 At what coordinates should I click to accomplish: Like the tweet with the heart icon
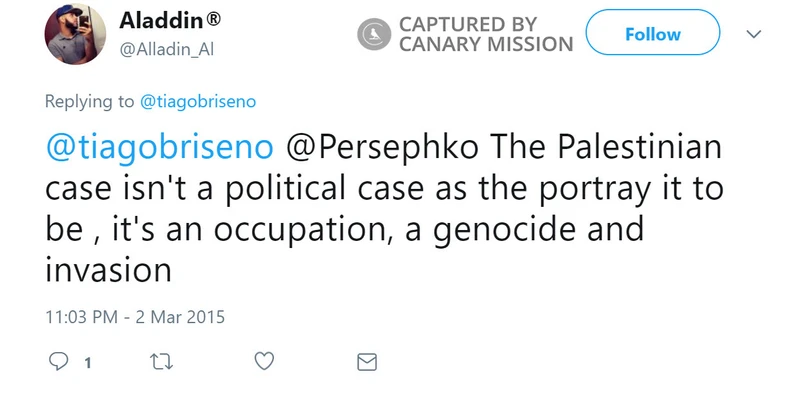click(x=264, y=361)
